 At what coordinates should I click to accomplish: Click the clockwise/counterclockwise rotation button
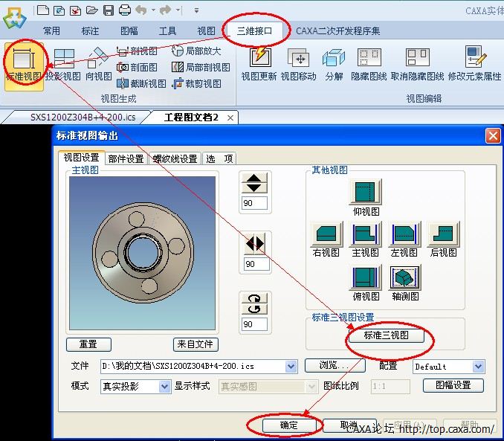(254, 303)
